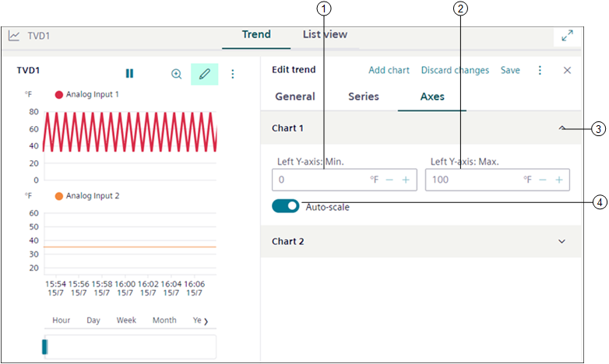Go to the General tab

[x=295, y=96]
